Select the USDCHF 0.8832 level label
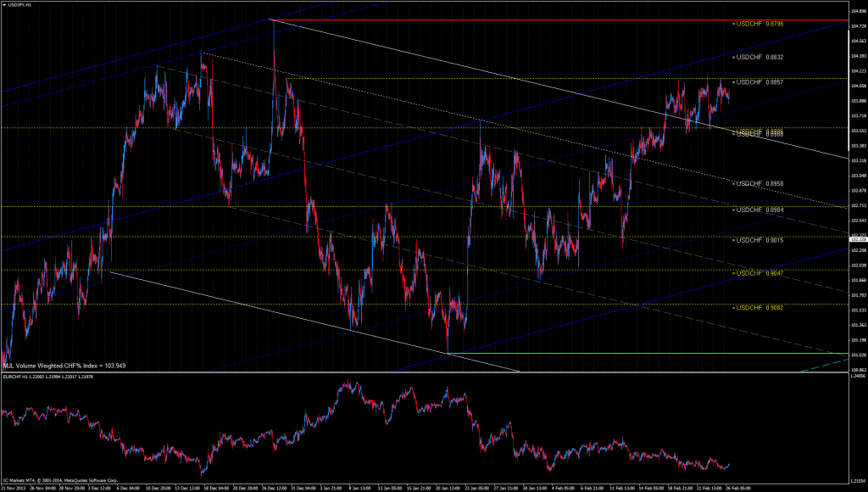This screenshot has height=492, width=868. [x=759, y=57]
